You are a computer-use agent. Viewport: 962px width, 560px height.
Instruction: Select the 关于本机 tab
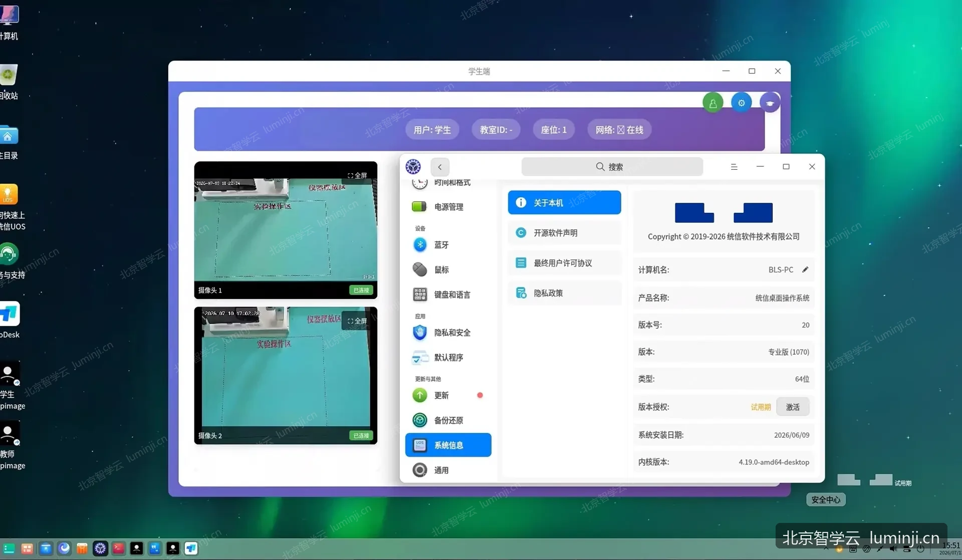coord(564,202)
